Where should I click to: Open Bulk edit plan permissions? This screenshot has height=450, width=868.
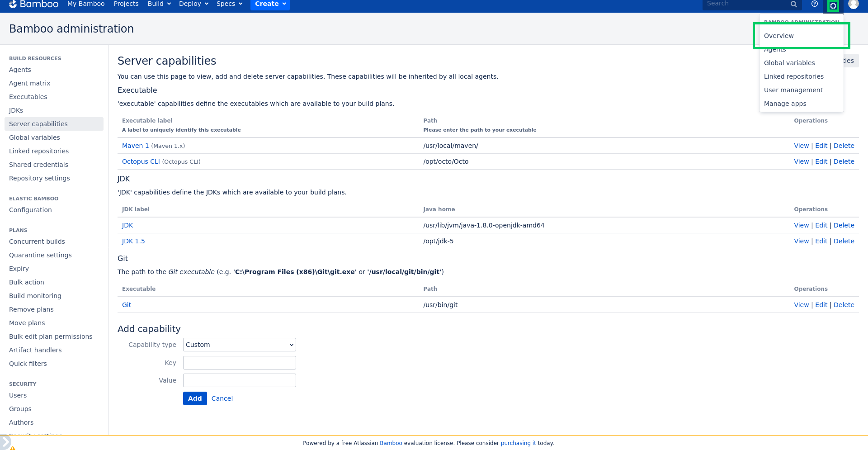(x=51, y=336)
